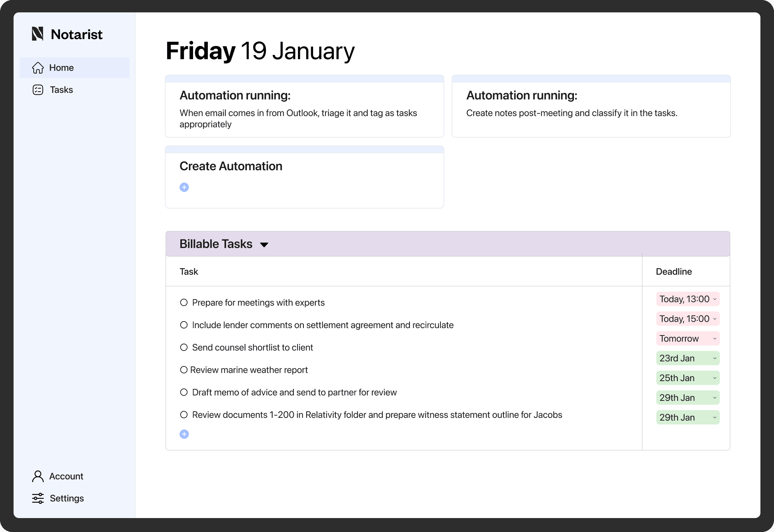Go to Tasks in sidebar
This screenshot has width=774, height=532.
(x=61, y=90)
